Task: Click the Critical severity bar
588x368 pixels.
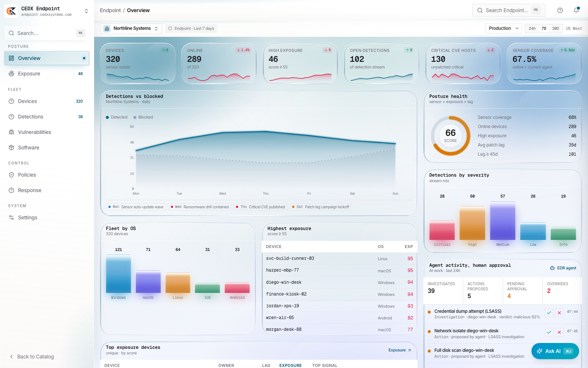Action: pos(442,230)
